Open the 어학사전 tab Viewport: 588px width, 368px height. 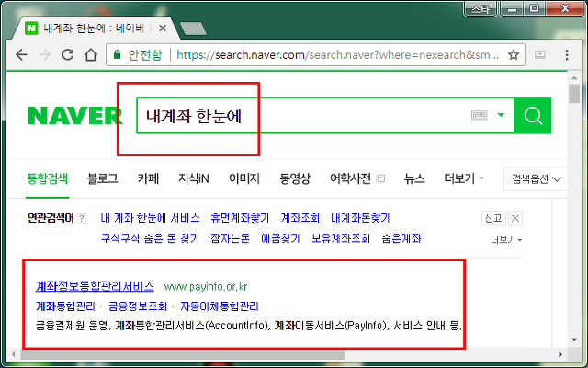point(350,178)
